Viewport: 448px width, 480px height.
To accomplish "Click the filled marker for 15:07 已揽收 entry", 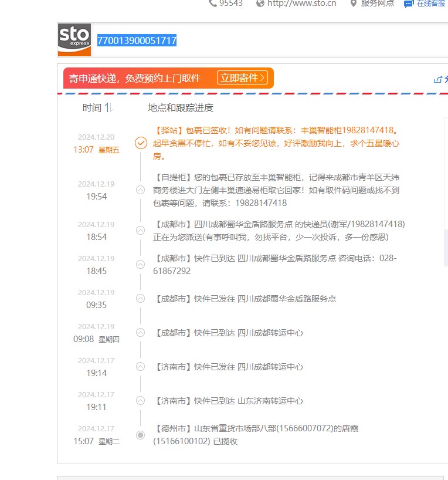I will coord(141,435).
